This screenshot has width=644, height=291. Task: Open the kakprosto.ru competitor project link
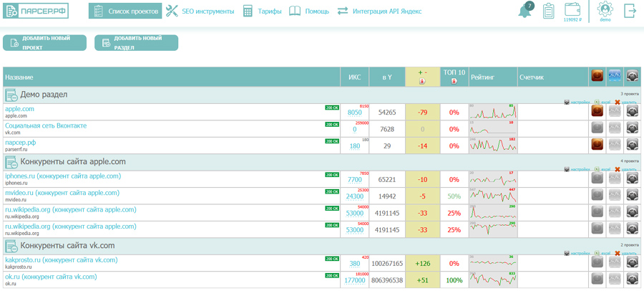(62, 260)
